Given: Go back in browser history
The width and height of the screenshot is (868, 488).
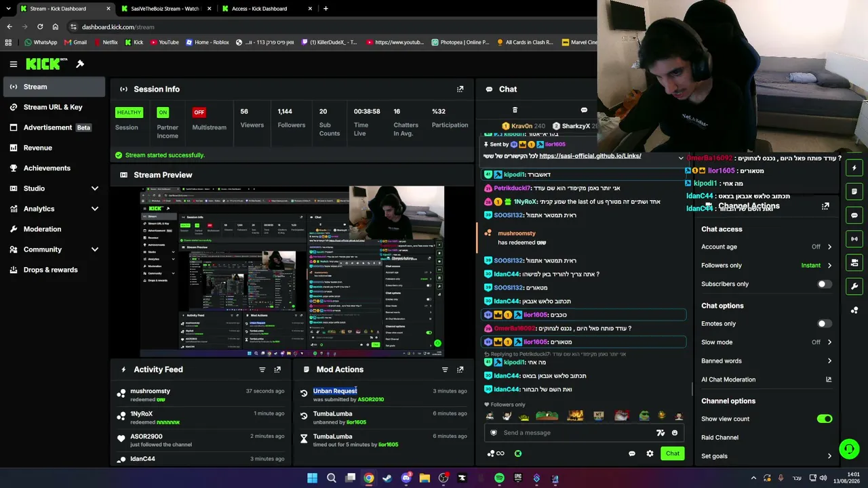Looking at the screenshot, I should click(9, 27).
